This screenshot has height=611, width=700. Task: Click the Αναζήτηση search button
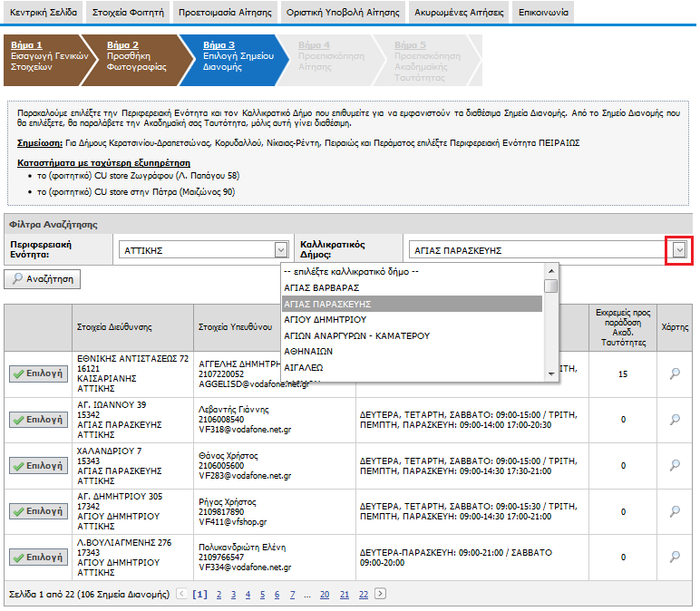[43, 279]
